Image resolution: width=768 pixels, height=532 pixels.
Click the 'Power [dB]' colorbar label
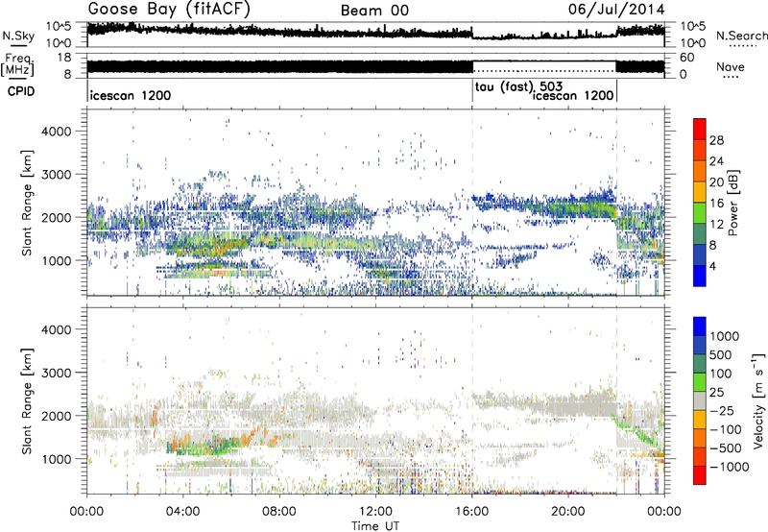[x=732, y=203]
